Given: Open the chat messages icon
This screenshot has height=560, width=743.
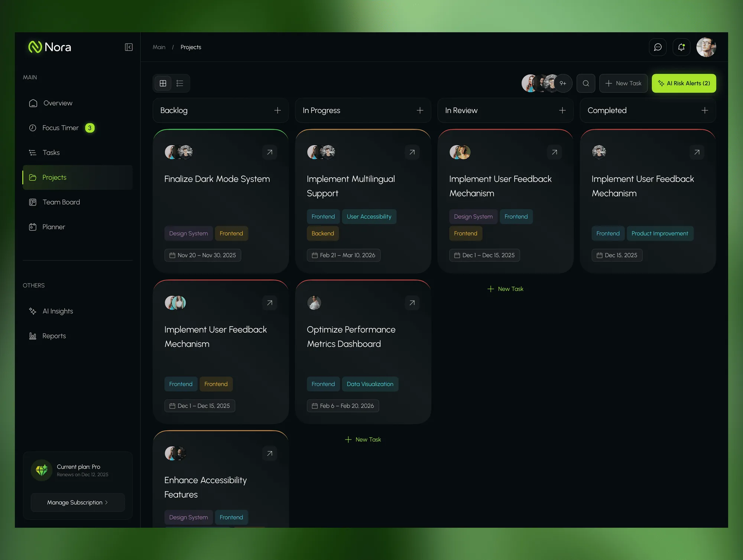Looking at the screenshot, I should (658, 47).
